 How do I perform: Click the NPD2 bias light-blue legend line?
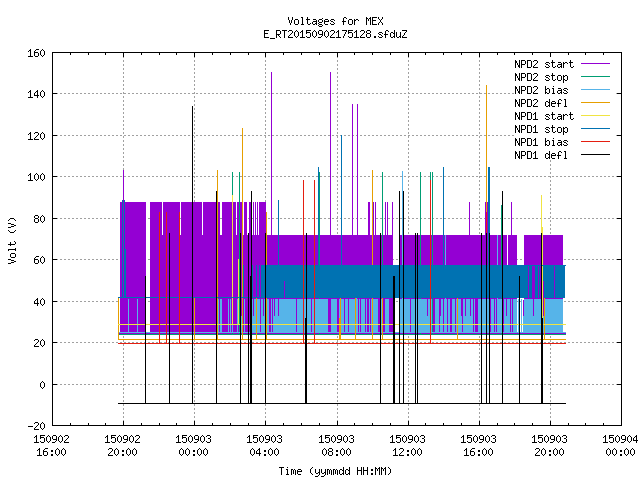(x=595, y=90)
